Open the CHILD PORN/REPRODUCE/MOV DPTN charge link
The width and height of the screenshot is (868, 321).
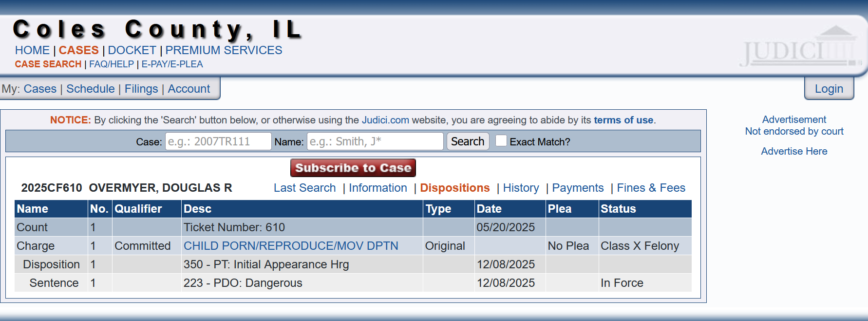tap(291, 246)
